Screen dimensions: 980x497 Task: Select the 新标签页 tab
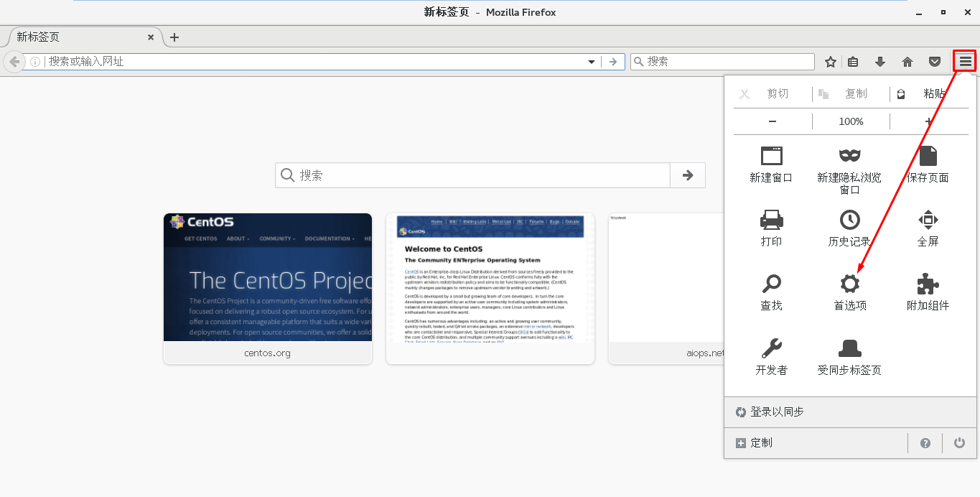point(83,37)
